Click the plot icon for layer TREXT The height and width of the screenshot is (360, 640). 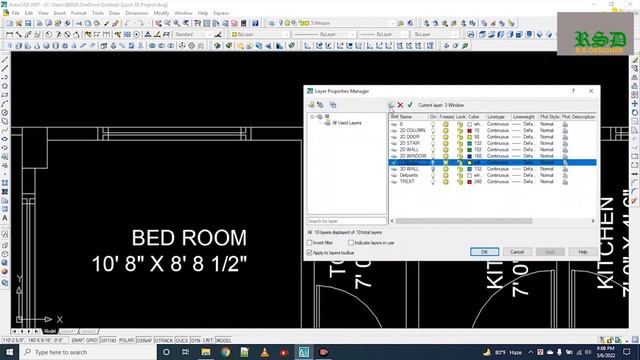click(565, 182)
